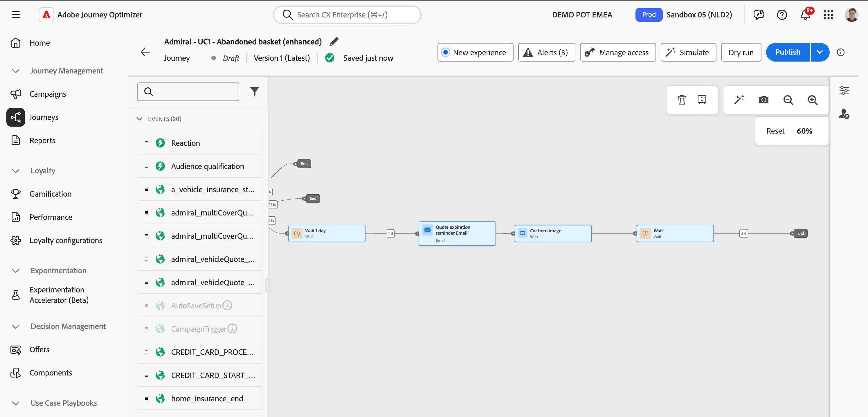Collapse the Loyalty section

point(15,170)
